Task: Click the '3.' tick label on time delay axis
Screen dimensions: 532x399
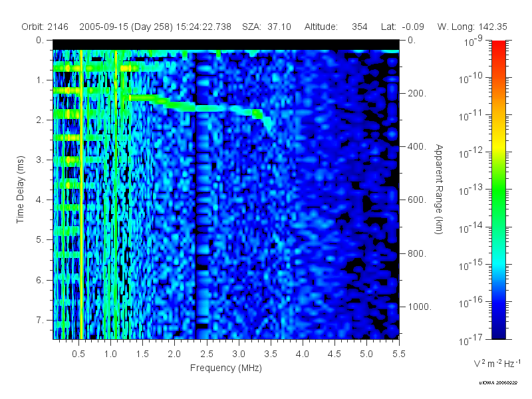Action: pos(41,160)
